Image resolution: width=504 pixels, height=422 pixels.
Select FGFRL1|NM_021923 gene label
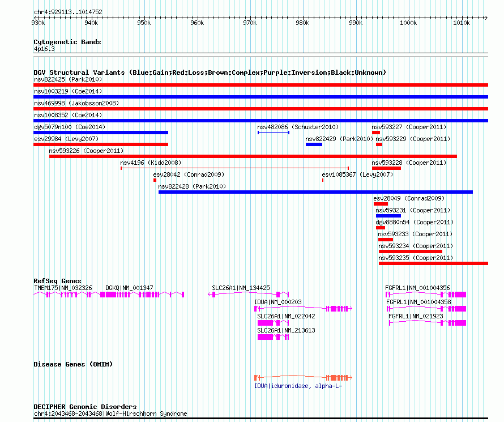(x=416, y=316)
